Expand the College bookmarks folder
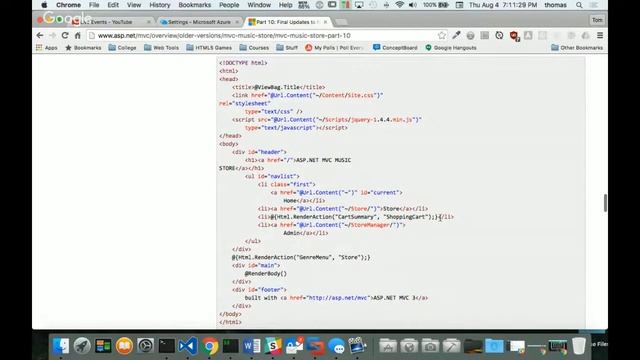640x360 pixels. (122, 48)
